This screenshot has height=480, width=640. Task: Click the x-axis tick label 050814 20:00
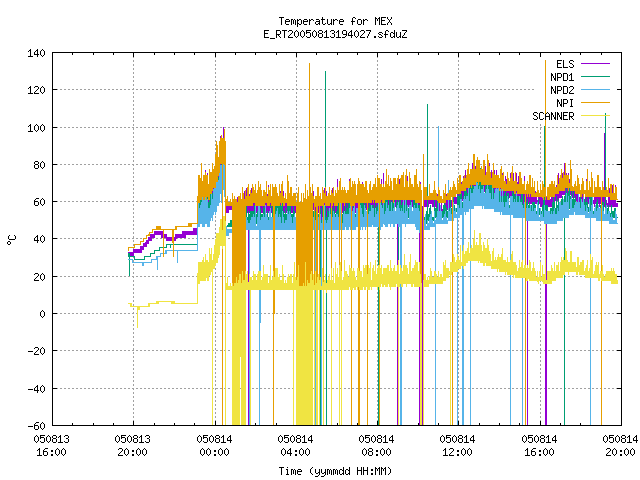pyautogui.click(x=620, y=446)
